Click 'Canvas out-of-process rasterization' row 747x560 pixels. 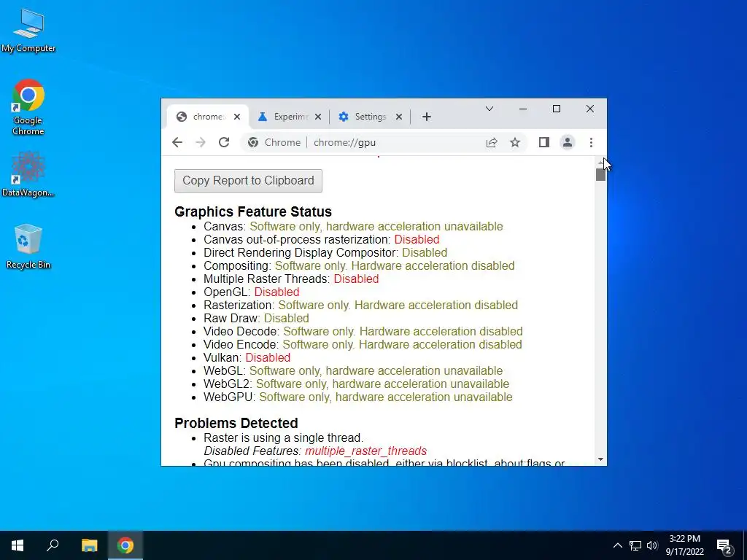click(322, 239)
